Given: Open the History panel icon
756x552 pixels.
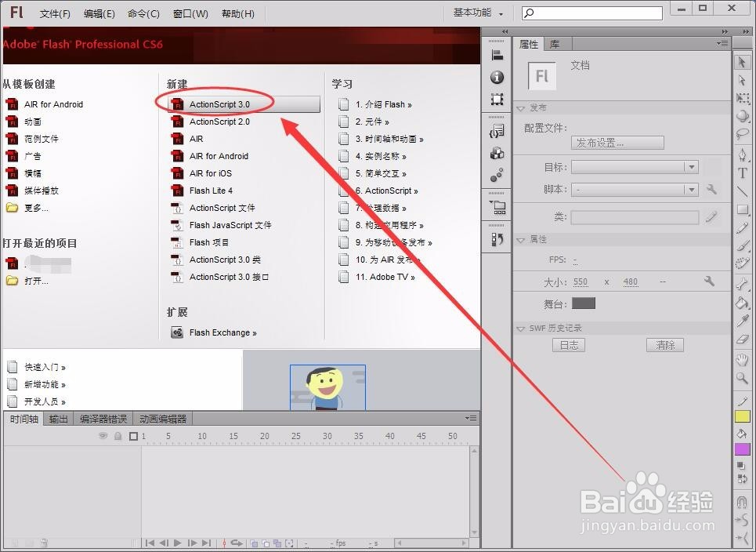Looking at the screenshot, I should point(497,239).
